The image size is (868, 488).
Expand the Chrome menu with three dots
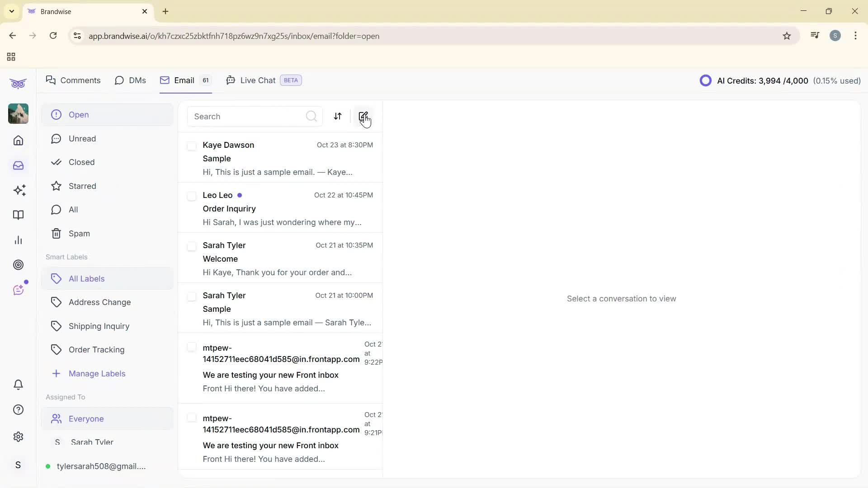(855, 36)
